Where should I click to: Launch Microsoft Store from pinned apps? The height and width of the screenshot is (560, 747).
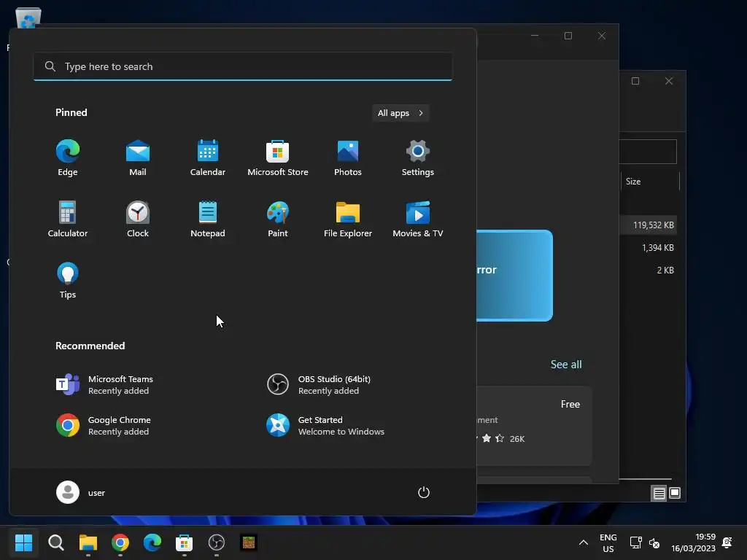coord(278,158)
